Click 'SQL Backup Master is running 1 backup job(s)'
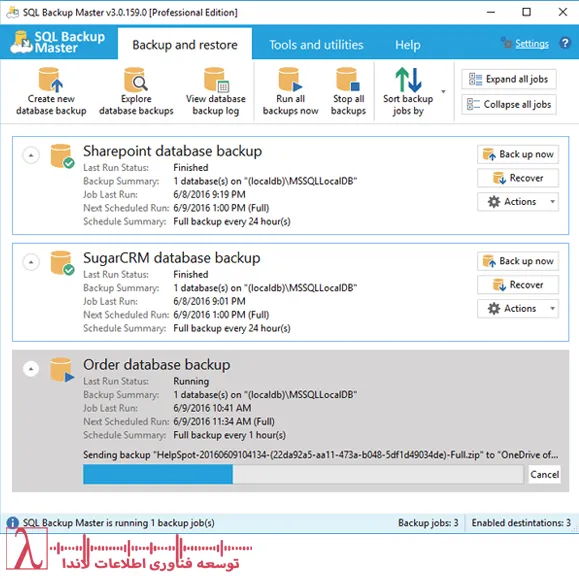579x579 pixels. [119, 523]
